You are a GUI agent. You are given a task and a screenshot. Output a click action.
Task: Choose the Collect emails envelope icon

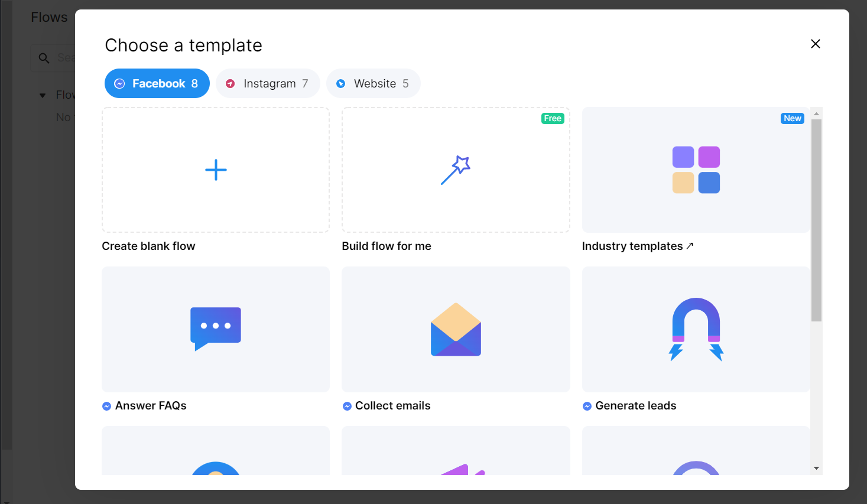456,330
